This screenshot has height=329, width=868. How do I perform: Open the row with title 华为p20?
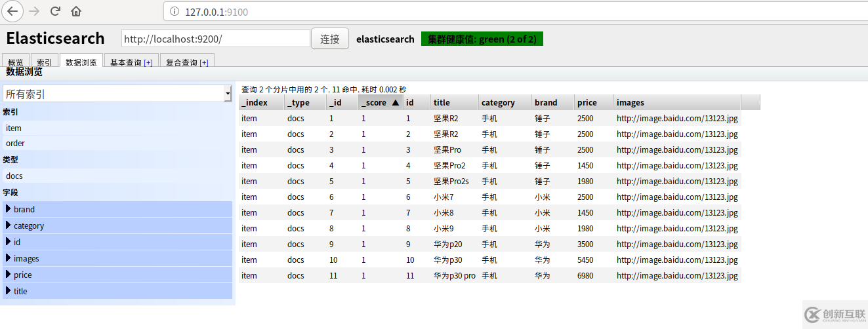[x=490, y=244]
